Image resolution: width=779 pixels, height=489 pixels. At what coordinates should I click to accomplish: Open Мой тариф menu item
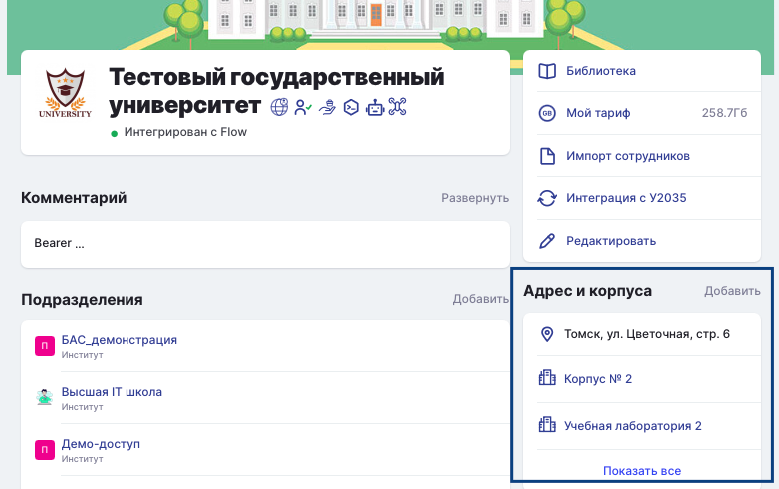598,113
